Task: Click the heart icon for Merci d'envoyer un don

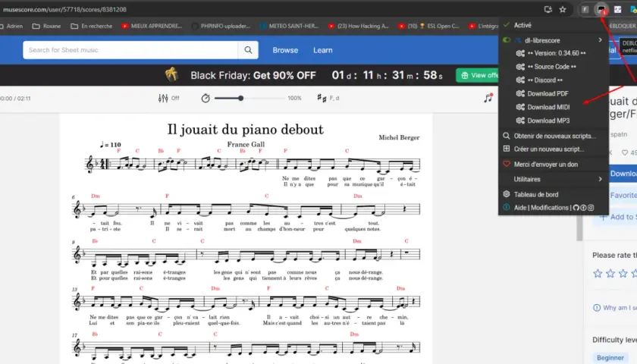Action: (x=507, y=164)
